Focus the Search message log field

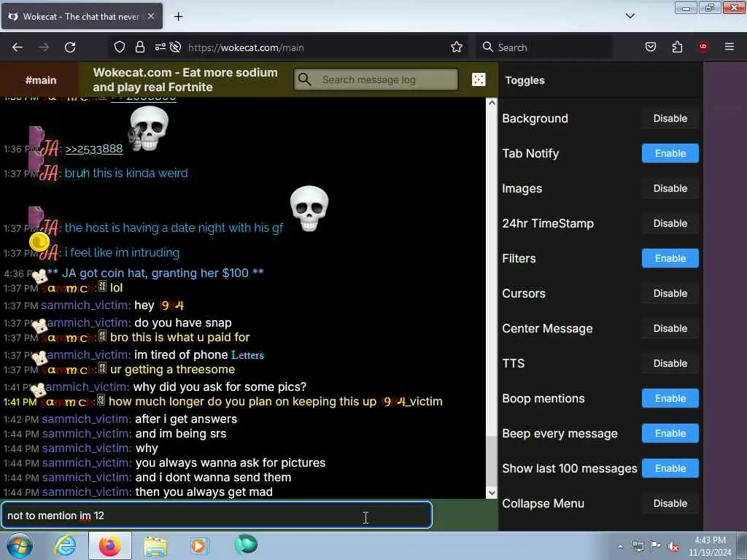376,79
